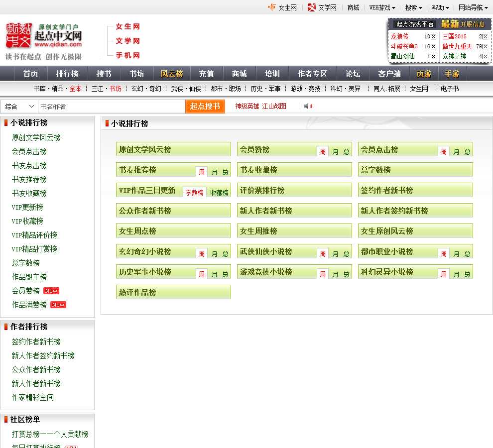Select 总 tab on 科幻灵异小说榜
Viewport: 493px width, 448px height.
[467, 274]
